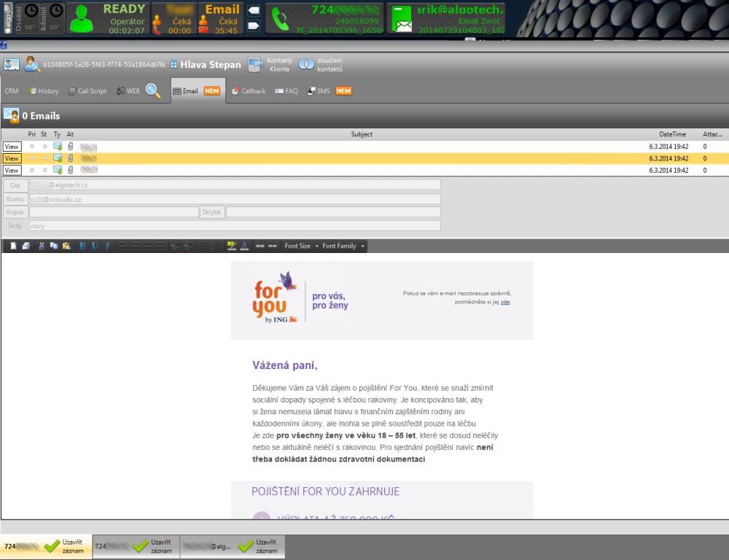Toggle italic formatting in email editor
Screen dimensions: 729x560
click(x=107, y=246)
